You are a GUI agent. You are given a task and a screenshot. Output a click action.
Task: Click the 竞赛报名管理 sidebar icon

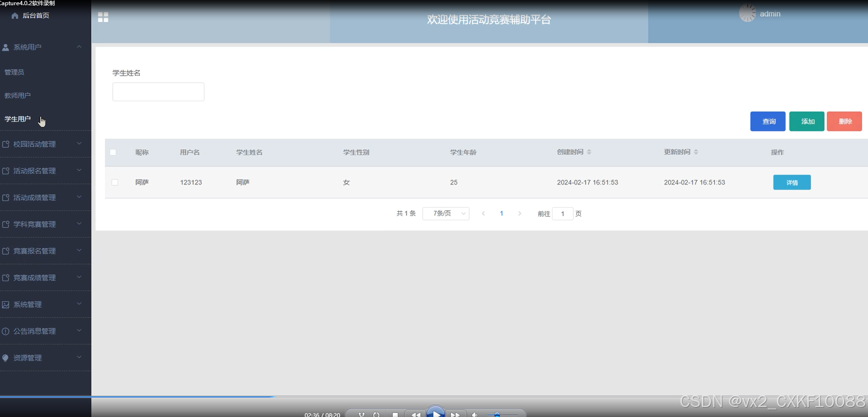[6, 251]
